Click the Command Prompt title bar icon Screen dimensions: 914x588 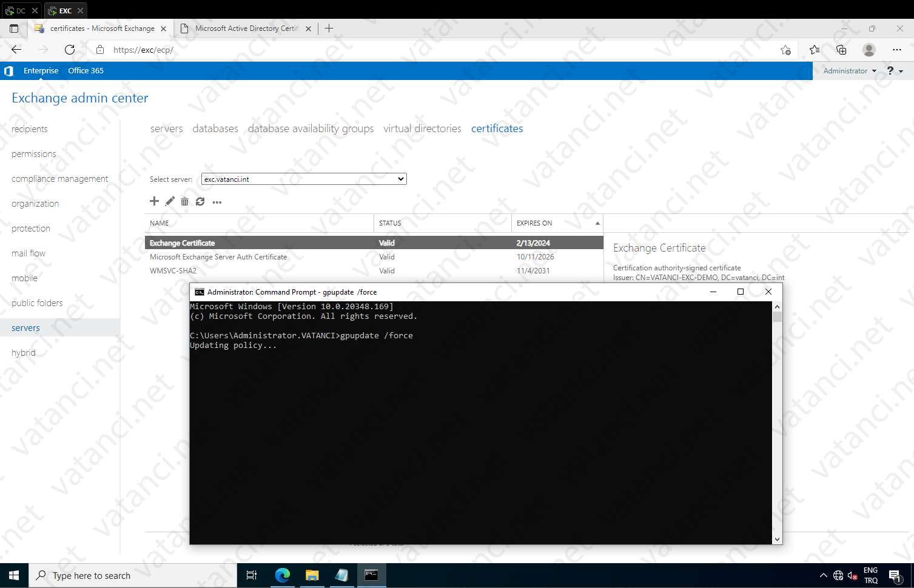pos(199,292)
